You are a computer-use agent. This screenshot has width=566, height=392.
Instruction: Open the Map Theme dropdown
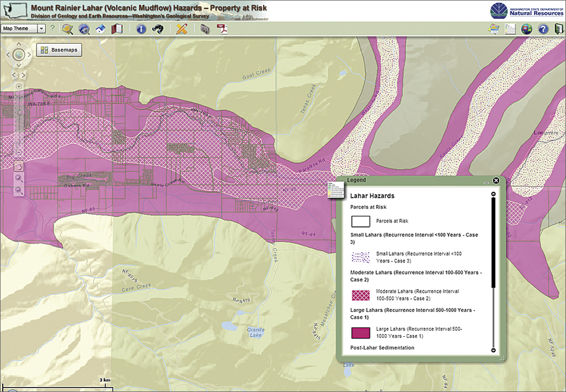pyautogui.click(x=41, y=29)
